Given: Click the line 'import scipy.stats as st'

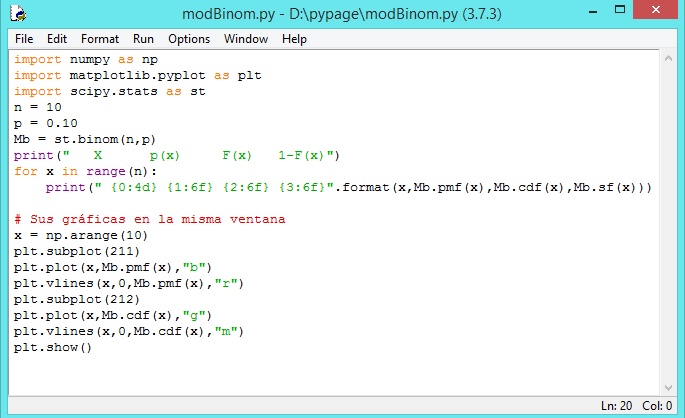Looking at the screenshot, I should (x=110, y=91).
